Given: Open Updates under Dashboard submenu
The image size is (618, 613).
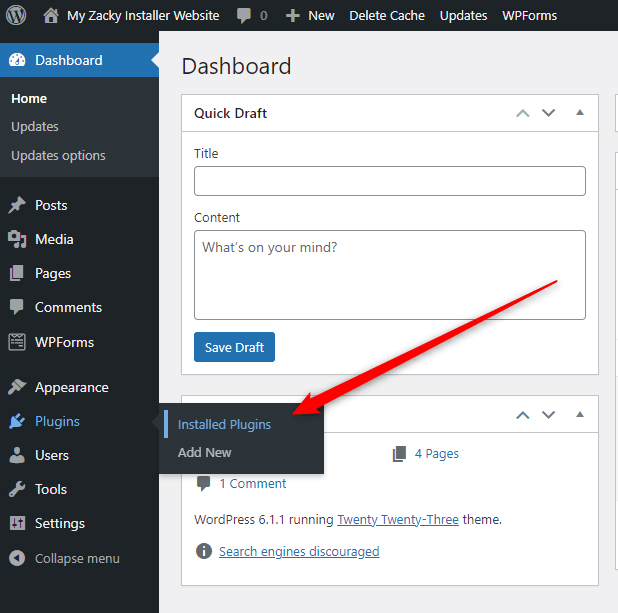Looking at the screenshot, I should [x=35, y=127].
